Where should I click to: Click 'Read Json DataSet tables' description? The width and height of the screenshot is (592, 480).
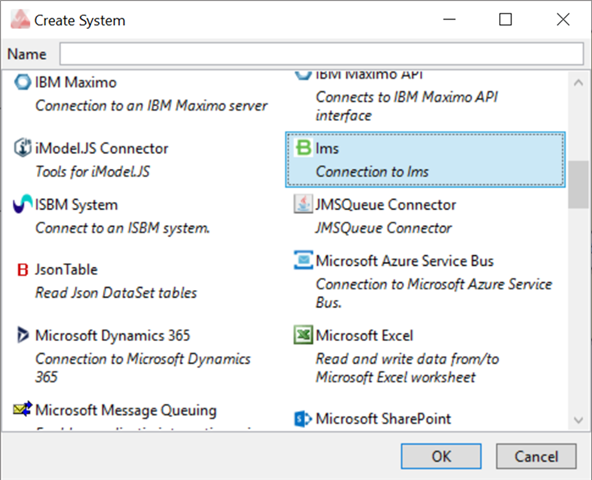[x=116, y=293]
